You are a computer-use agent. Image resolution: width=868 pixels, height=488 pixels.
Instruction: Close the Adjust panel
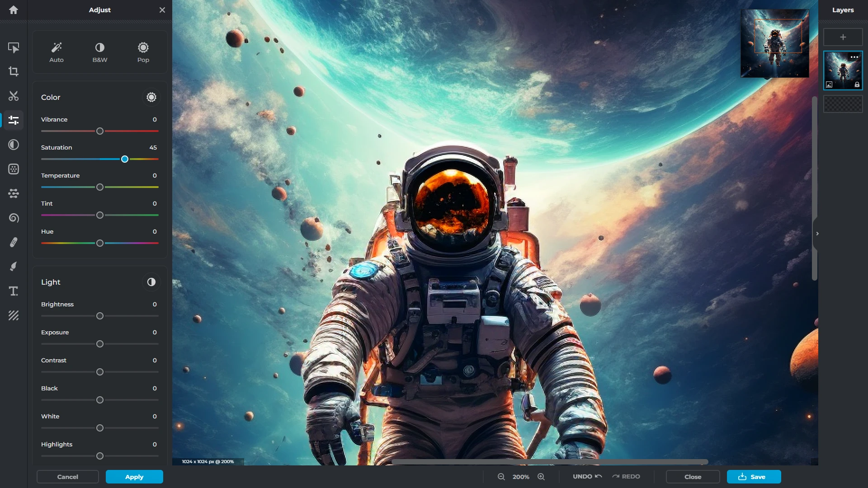[x=162, y=10]
